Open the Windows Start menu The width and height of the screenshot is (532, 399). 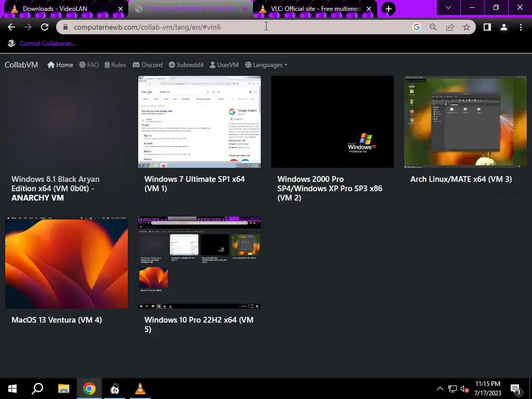tap(12, 389)
